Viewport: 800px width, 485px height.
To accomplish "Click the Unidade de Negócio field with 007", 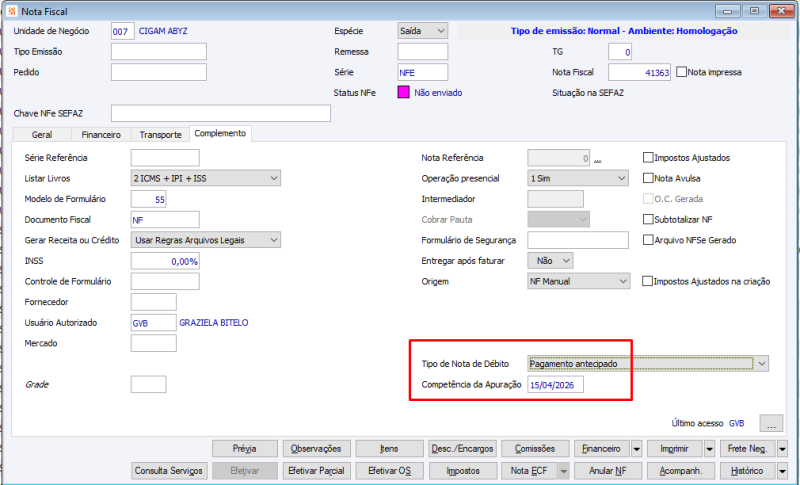I will click(x=122, y=31).
